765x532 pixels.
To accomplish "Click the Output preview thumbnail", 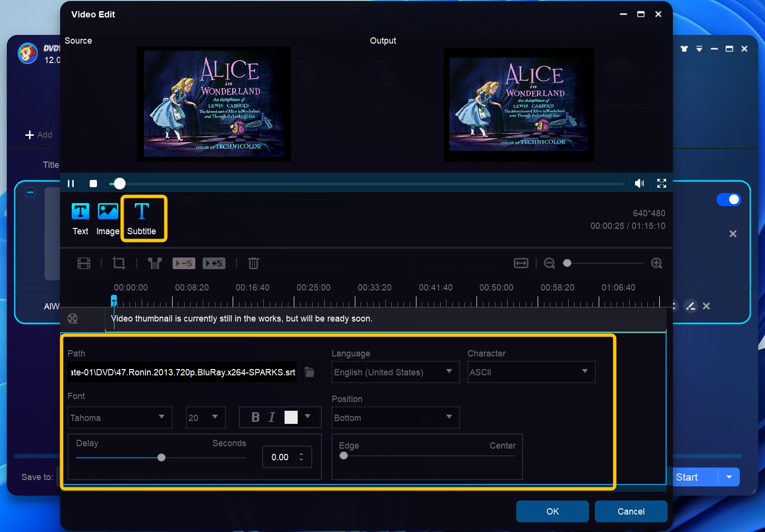I will point(519,105).
